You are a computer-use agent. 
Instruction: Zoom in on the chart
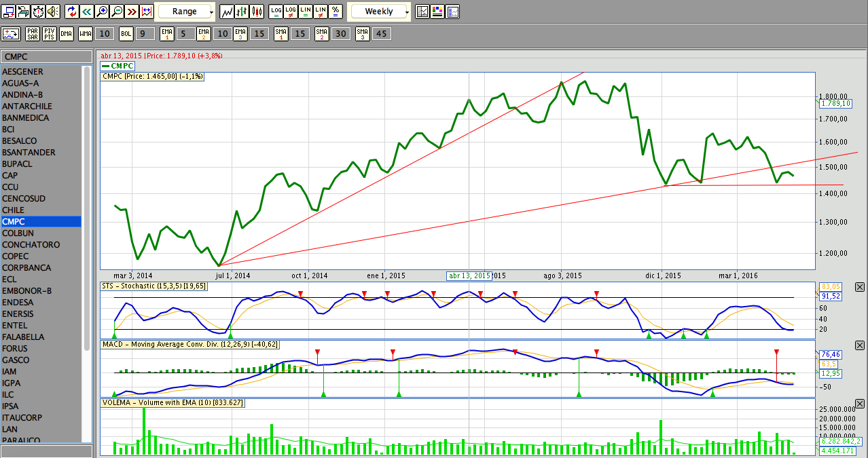coord(102,12)
